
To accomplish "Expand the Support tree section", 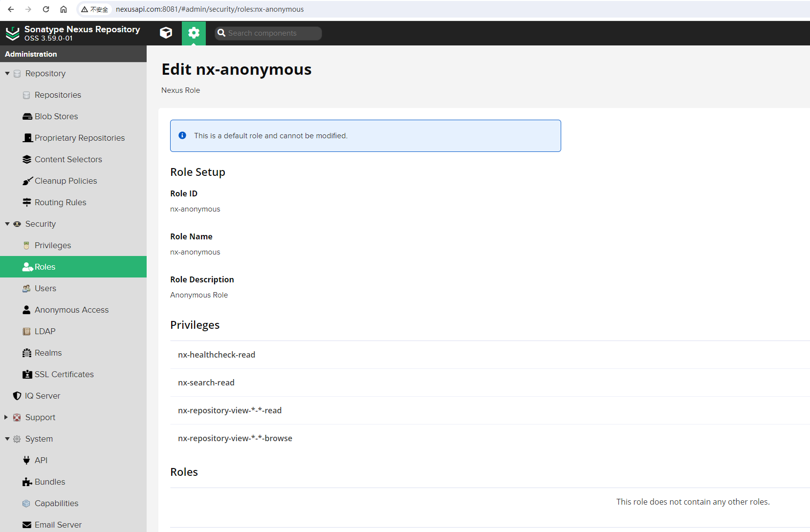I will [x=6, y=417].
